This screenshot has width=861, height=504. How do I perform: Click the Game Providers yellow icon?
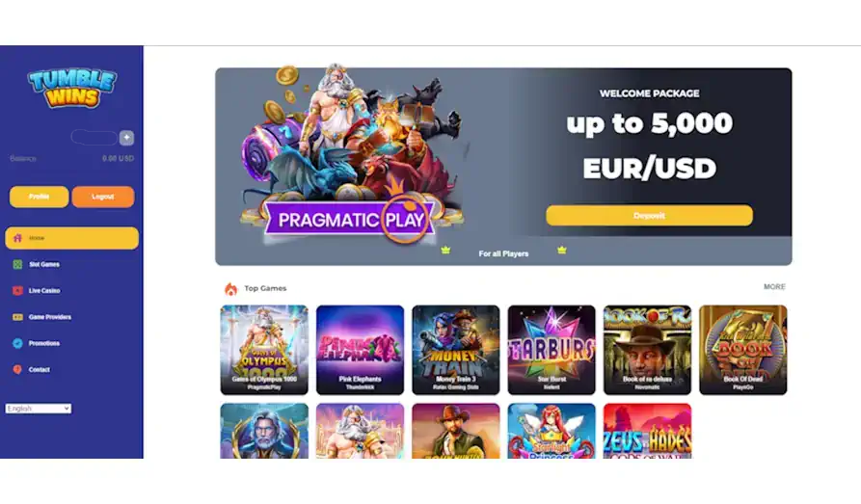17,317
